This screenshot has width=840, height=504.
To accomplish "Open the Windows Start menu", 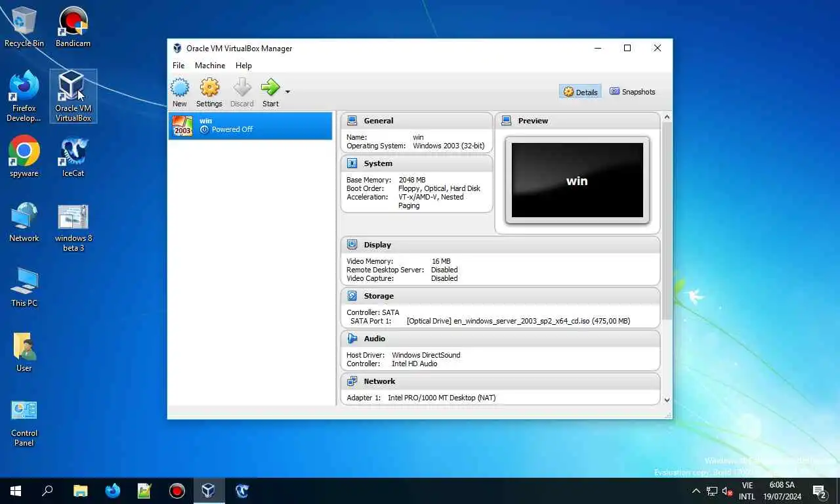I will 16,491.
